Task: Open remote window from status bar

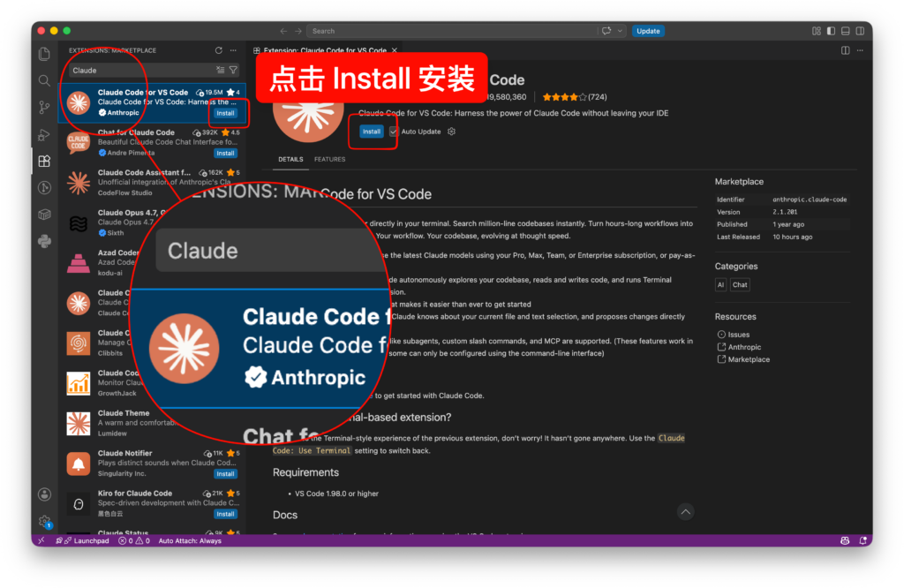Action: 41,540
